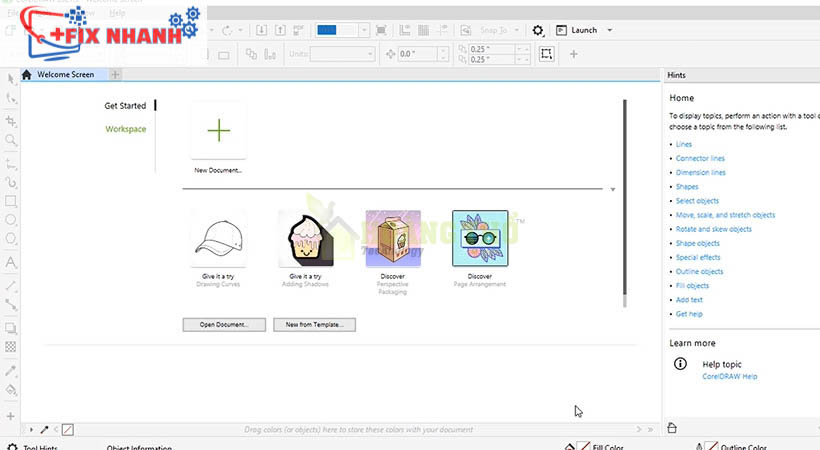The image size is (820, 450).
Task: Select the Rectangle tool
Action: click(x=11, y=200)
